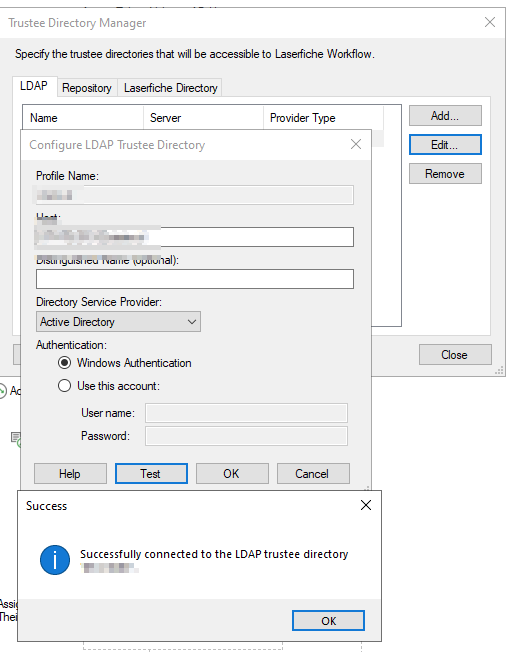Switch to the Repository tab
The height and width of the screenshot is (652, 518).
pos(87,88)
